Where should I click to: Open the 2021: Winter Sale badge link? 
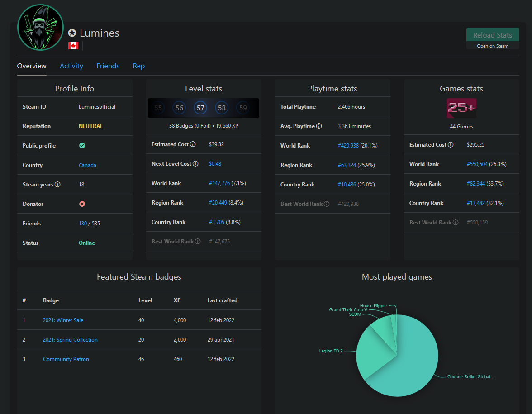(63, 320)
